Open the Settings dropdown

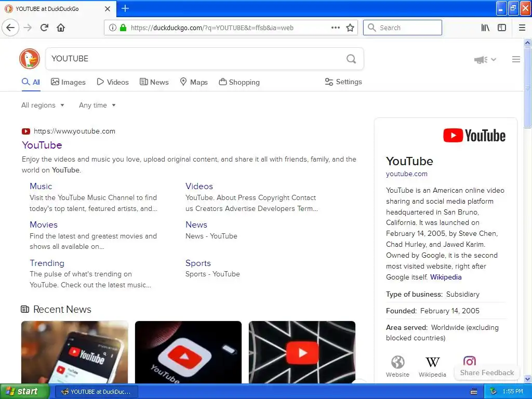point(343,82)
